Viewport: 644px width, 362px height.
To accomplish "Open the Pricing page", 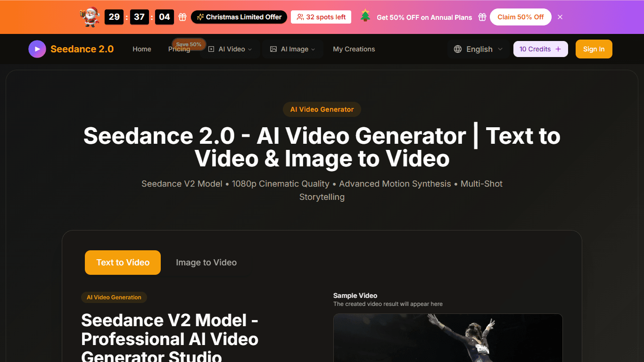I will click(x=179, y=49).
